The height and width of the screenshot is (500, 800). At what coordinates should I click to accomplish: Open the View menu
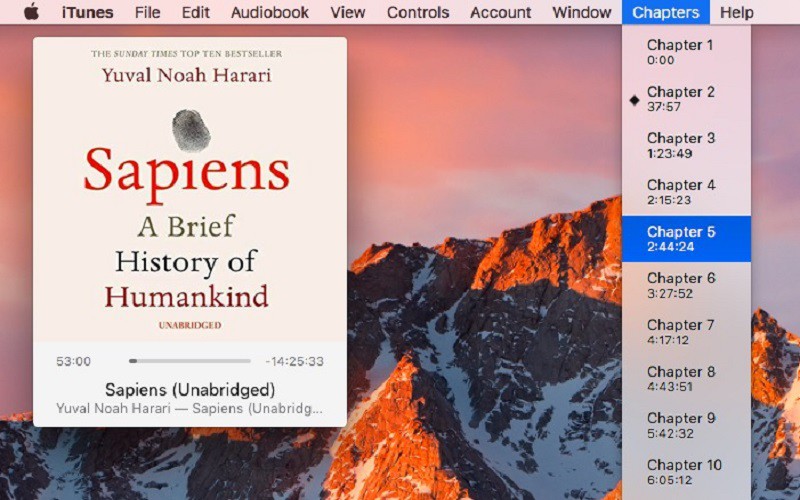click(347, 12)
